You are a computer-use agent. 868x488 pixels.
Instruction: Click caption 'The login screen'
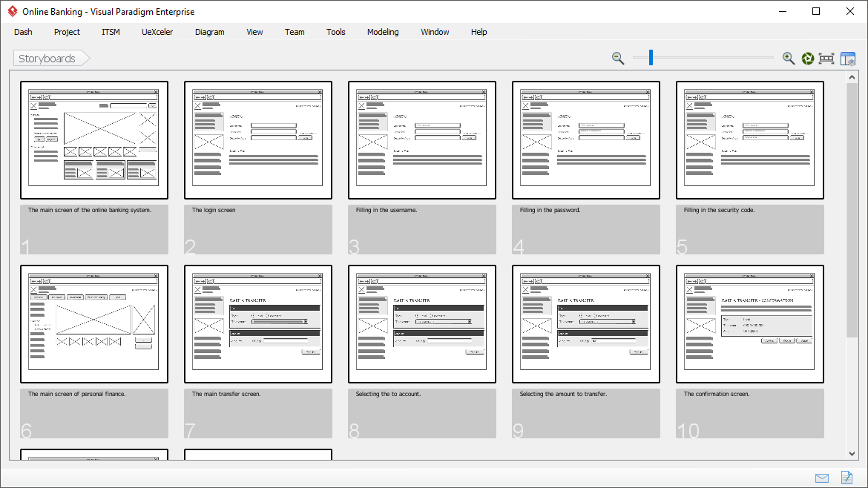click(214, 210)
